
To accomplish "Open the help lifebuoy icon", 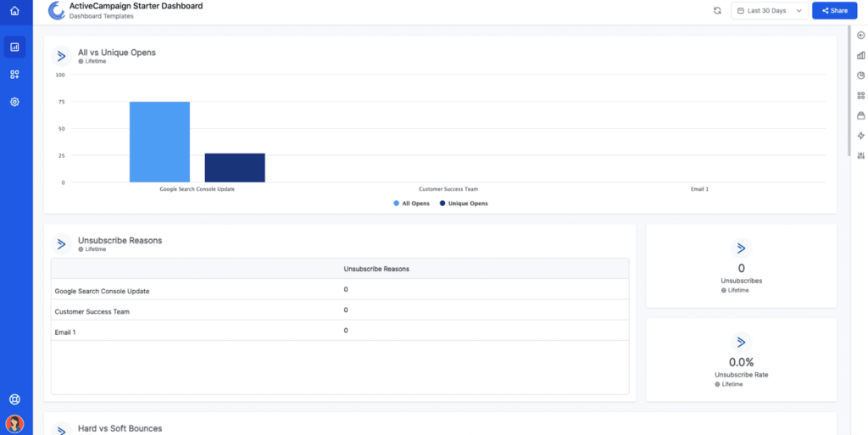I will coord(14,399).
